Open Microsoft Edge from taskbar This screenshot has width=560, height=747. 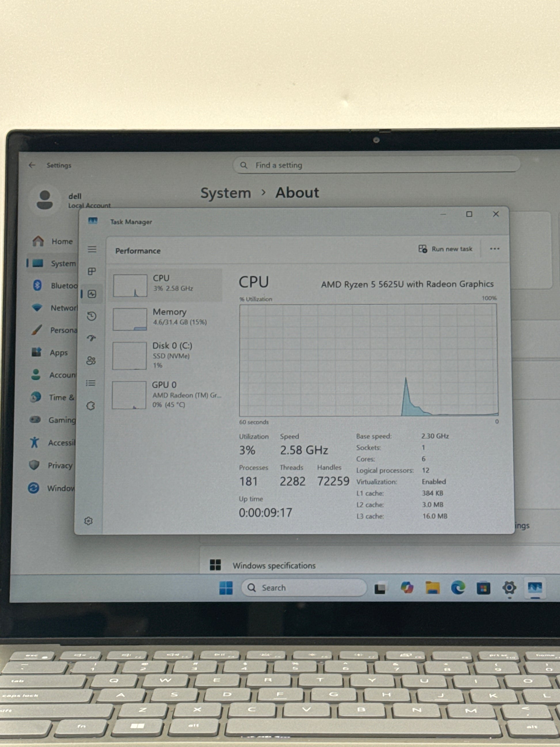[458, 588]
